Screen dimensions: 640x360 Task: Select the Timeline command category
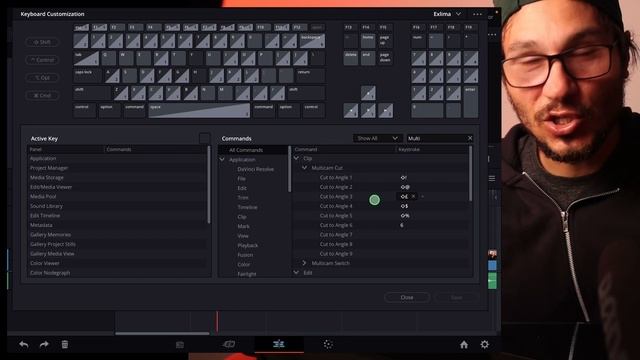pos(247,207)
